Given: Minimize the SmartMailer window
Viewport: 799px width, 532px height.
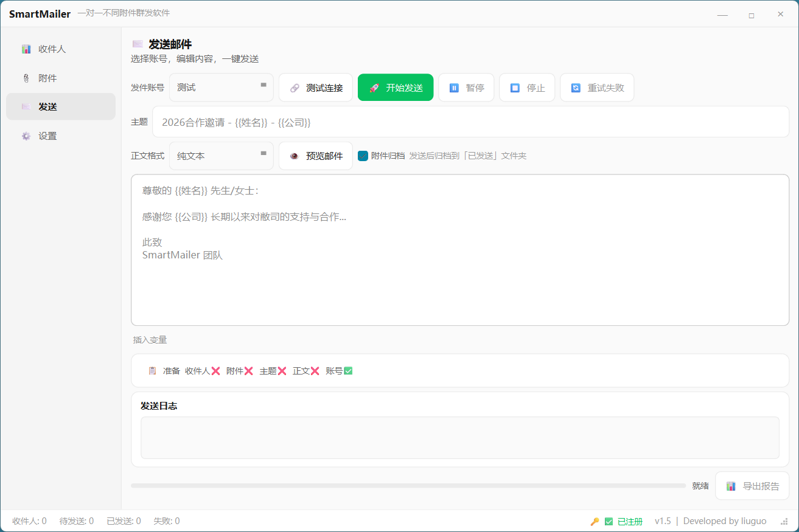Looking at the screenshot, I should 722,15.
